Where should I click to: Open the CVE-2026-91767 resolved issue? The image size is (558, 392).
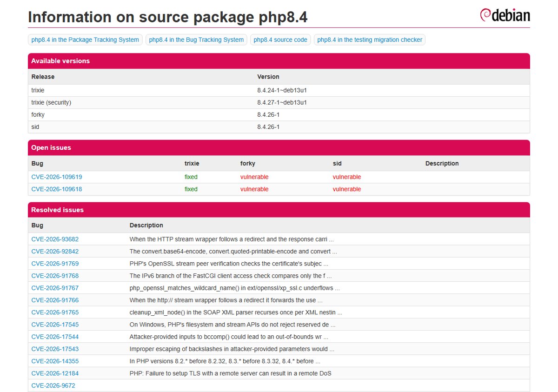[55, 288]
